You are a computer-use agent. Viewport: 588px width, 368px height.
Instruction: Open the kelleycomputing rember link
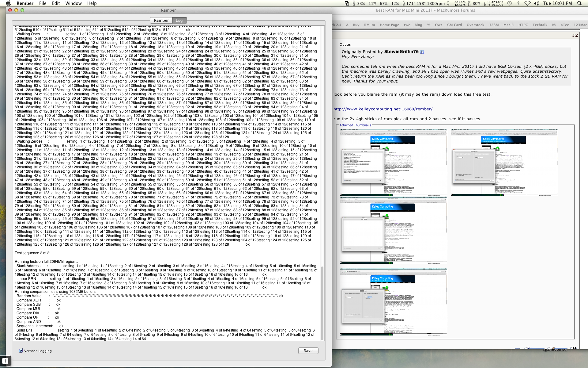[383, 109]
